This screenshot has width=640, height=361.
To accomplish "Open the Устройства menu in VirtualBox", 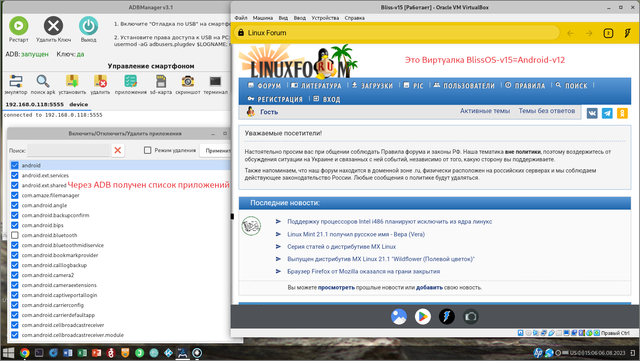I will click(x=325, y=18).
